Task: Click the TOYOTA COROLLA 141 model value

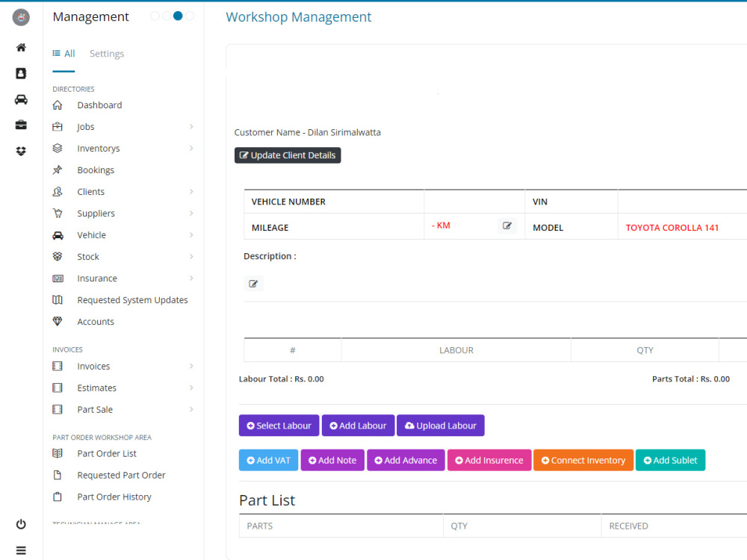Action: coord(672,228)
